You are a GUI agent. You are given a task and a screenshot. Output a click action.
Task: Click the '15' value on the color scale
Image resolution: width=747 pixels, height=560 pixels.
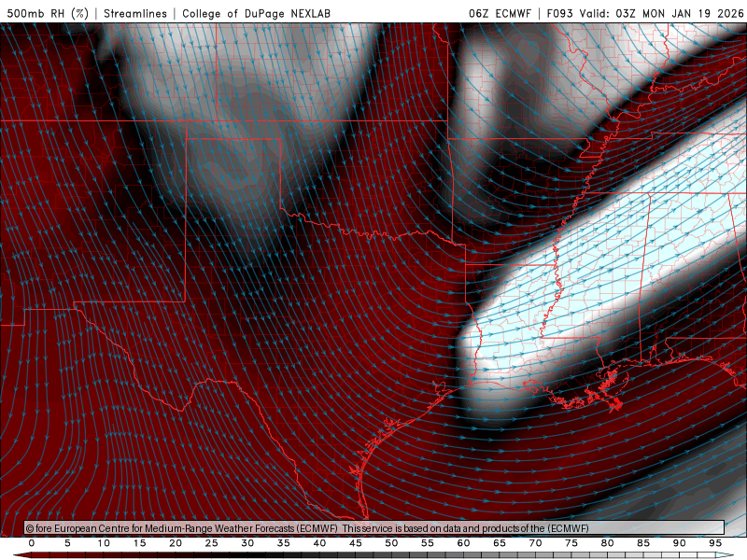[x=139, y=543]
